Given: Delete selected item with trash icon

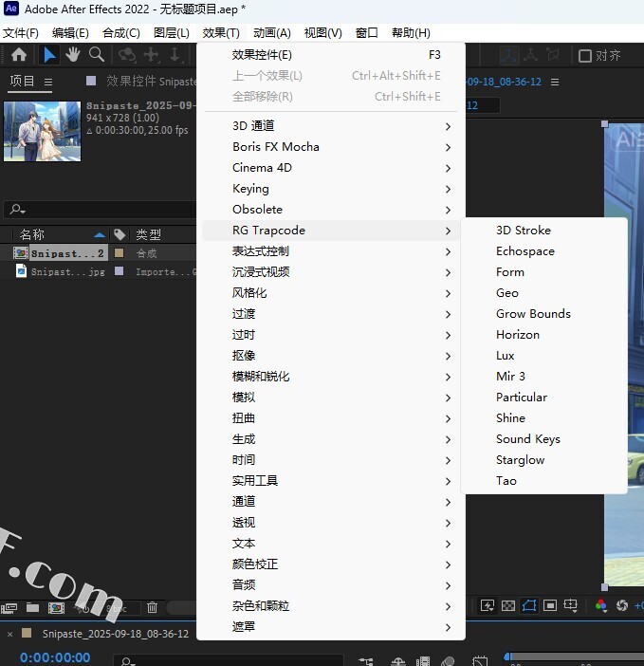Looking at the screenshot, I should click(152, 607).
